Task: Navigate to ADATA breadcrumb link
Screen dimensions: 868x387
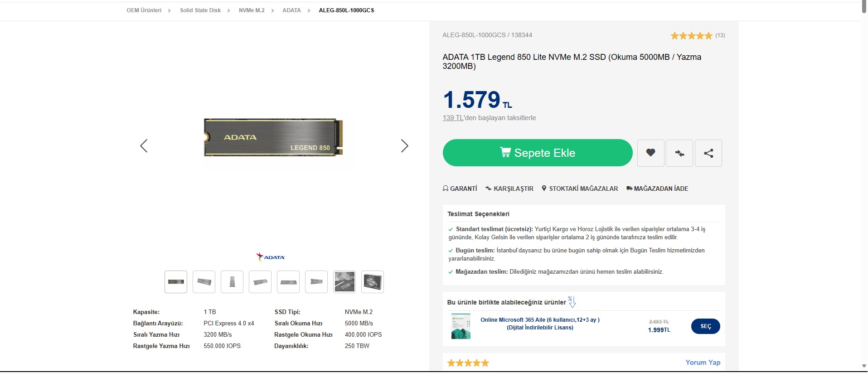Action: [x=291, y=10]
